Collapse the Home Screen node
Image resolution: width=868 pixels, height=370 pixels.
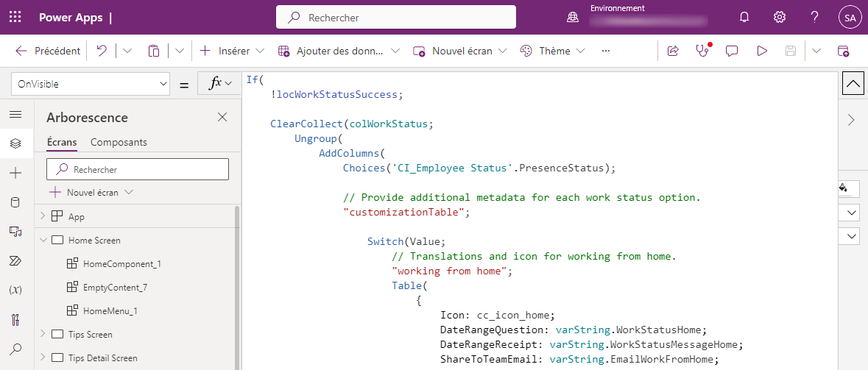43,240
